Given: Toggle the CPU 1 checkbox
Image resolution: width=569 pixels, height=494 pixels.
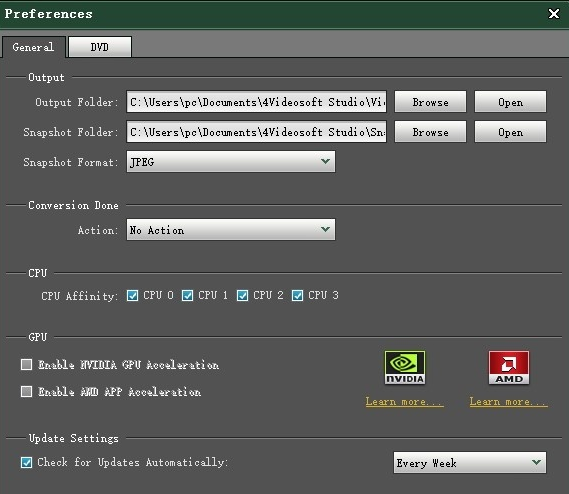Looking at the screenshot, I should [x=187, y=295].
